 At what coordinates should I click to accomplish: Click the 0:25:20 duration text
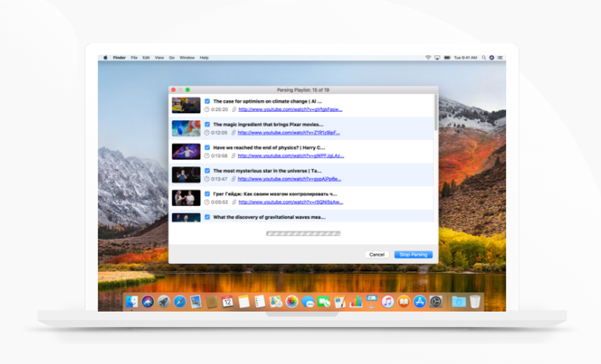(220, 109)
